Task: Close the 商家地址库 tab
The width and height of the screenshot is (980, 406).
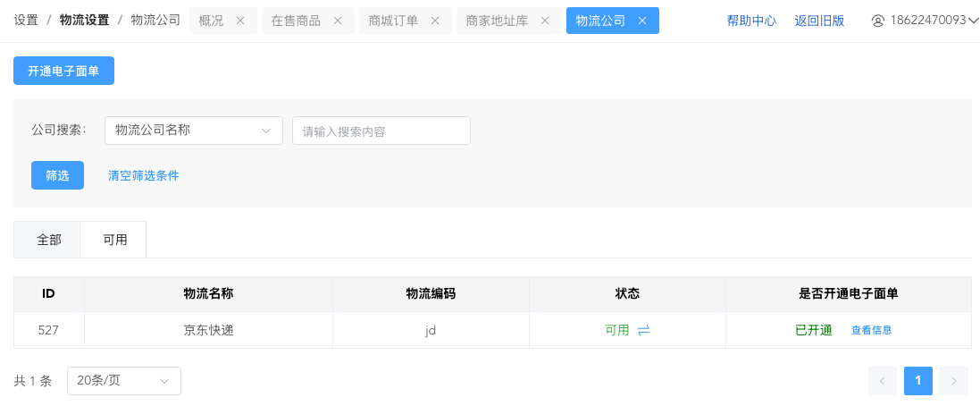Action: click(x=545, y=21)
